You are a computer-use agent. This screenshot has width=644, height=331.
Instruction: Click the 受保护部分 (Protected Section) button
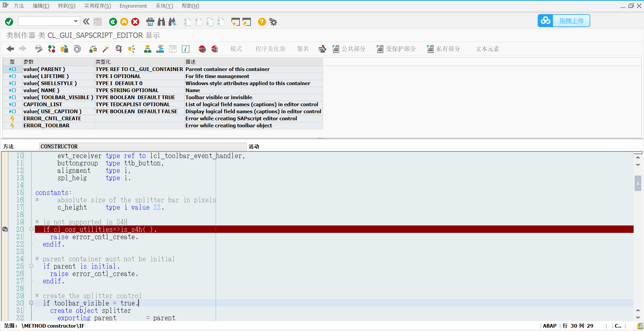[x=396, y=49]
